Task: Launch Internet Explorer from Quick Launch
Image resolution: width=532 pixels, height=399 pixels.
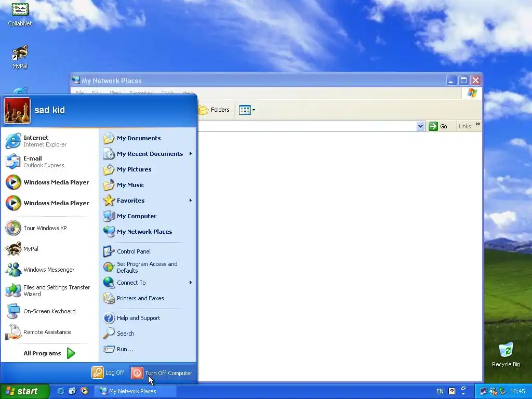Action: (60, 391)
